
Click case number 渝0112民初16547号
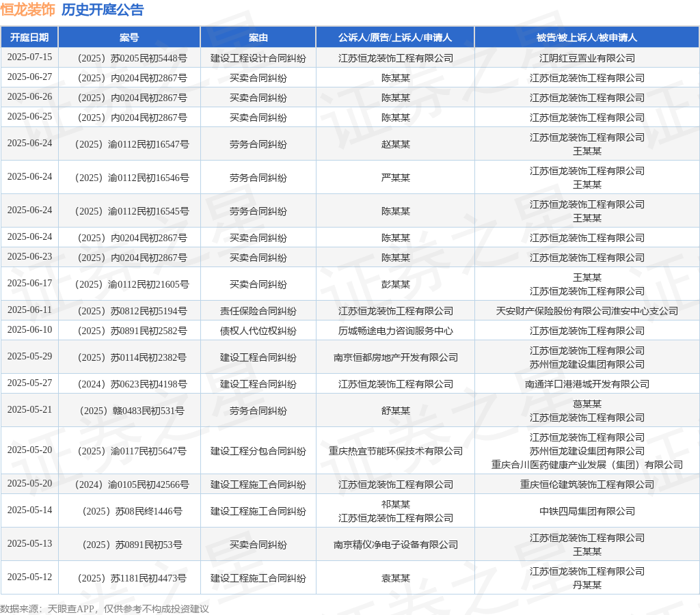[x=132, y=144]
